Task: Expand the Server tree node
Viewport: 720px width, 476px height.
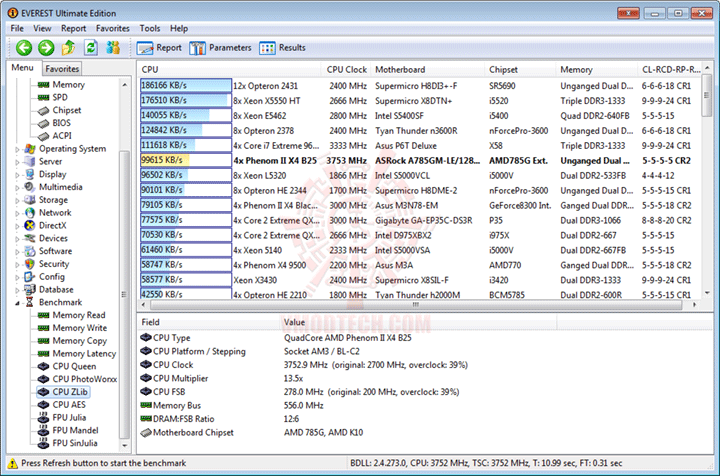Action: tap(17, 162)
